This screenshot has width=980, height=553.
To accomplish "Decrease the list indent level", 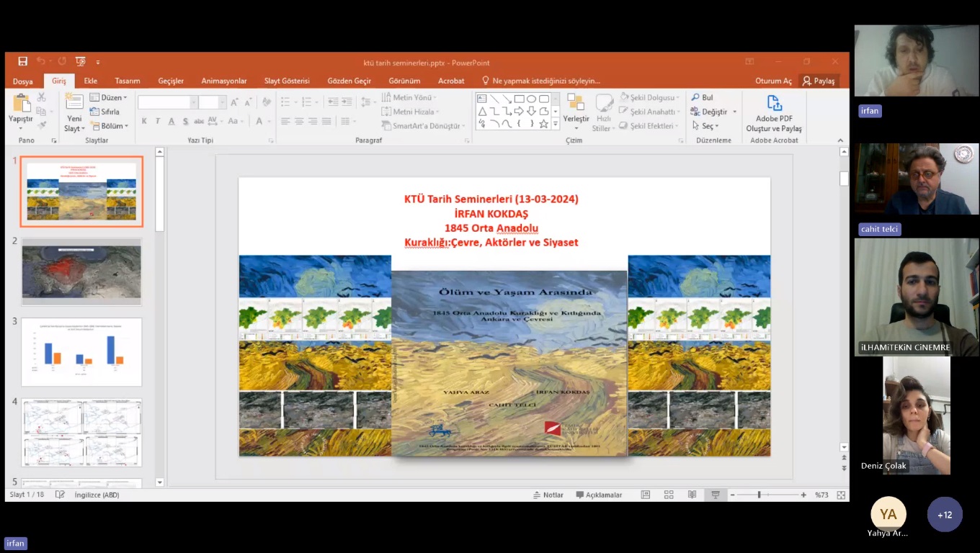I will (x=334, y=102).
